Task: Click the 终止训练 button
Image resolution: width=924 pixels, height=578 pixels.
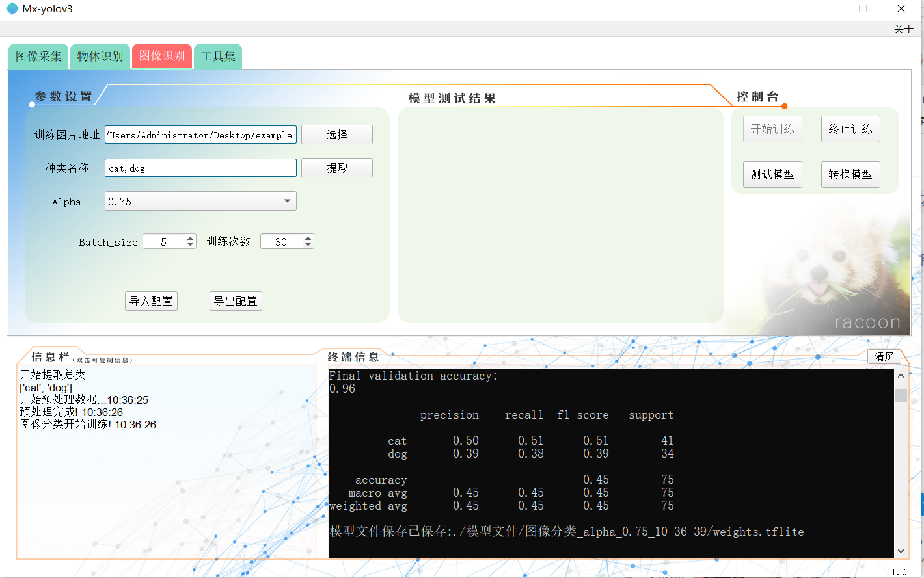Action: (x=850, y=129)
